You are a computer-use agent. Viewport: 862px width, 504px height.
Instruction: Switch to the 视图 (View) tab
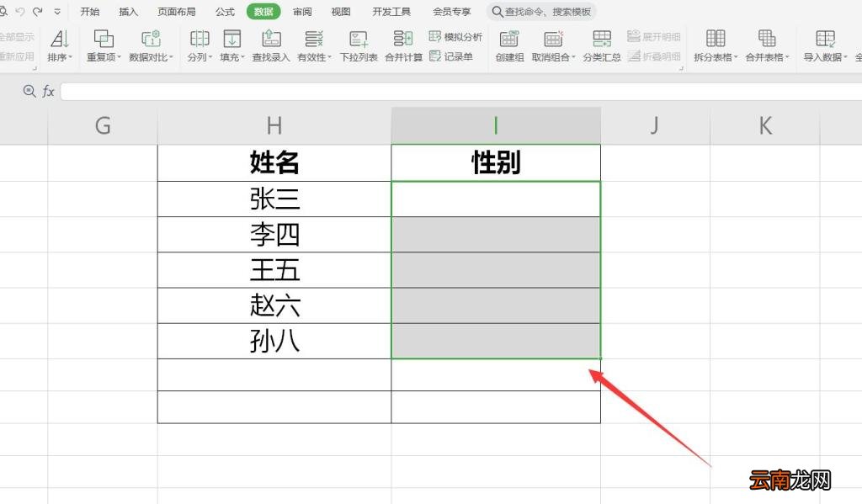341,12
